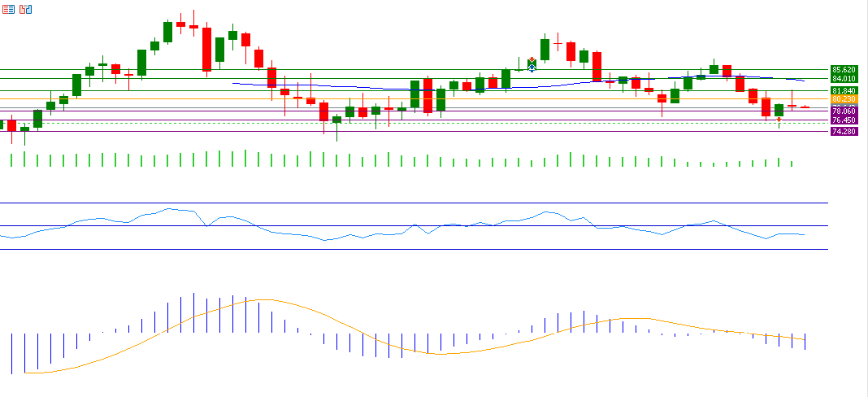Viewport: 868px width, 397px height.
Task: Click the purple 78.060 price label
Action: [845, 111]
